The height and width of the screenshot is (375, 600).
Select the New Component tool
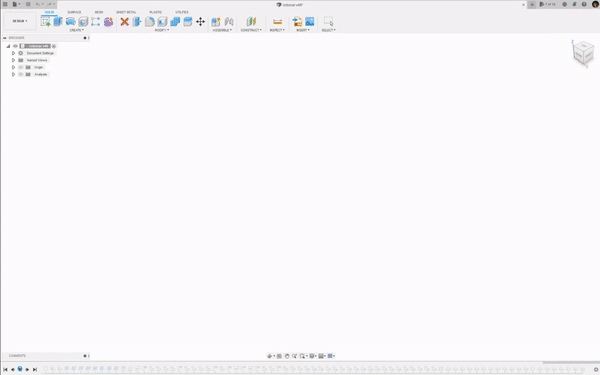tap(216, 21)
